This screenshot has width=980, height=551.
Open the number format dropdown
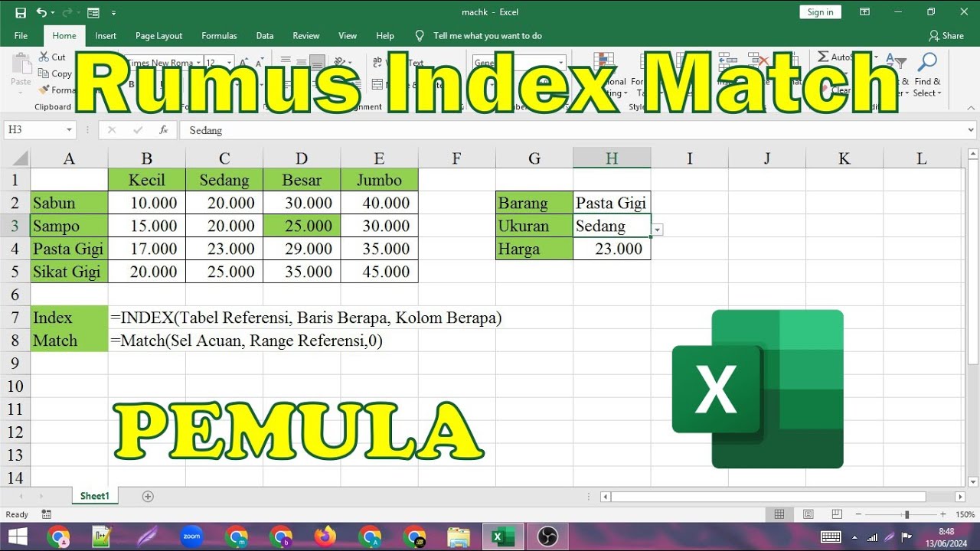coord(561,63)
